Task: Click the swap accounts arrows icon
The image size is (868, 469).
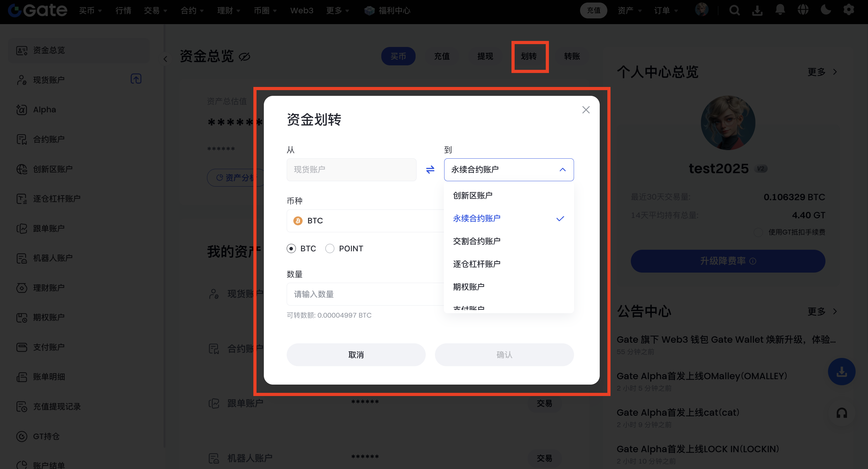Action: pyautogui.click(x=430, y=169)
